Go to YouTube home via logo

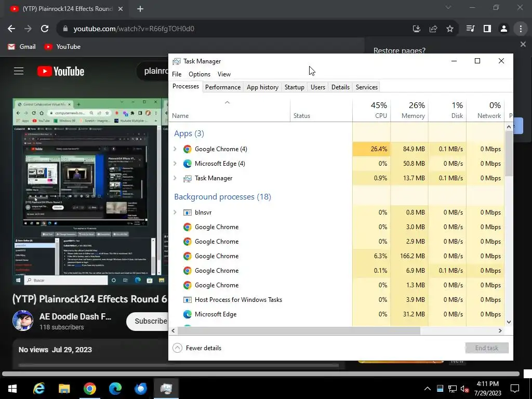coord(61,71)
